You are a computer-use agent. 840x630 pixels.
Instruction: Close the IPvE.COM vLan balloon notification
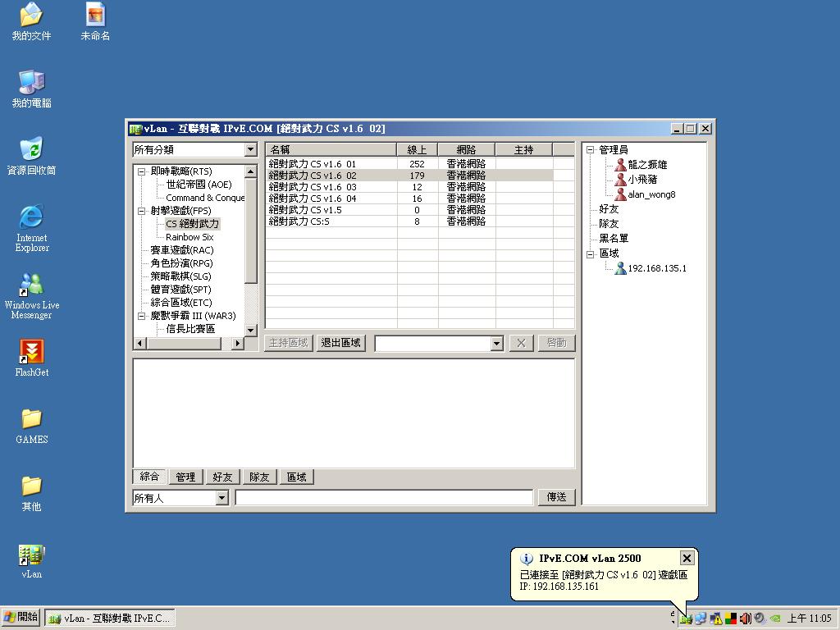coord(687,558)
